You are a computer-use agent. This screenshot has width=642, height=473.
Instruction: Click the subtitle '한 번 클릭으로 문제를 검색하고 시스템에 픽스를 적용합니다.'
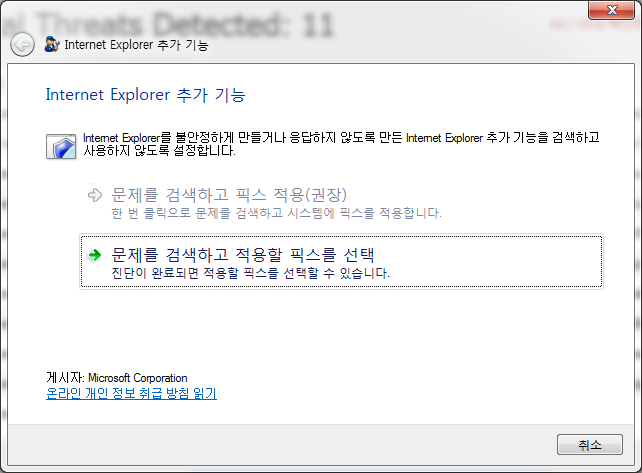click(276, 213)
